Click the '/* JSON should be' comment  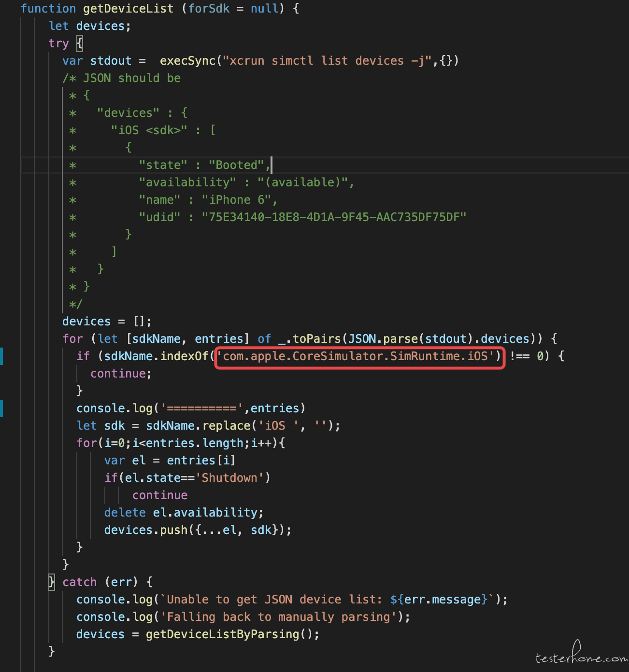(x=121, y=78)
